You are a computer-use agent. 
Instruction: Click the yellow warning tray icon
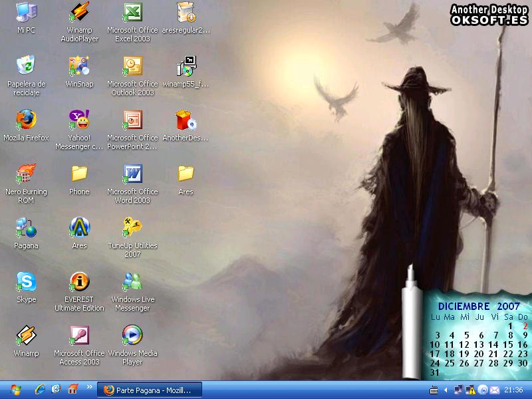[471, 390]
